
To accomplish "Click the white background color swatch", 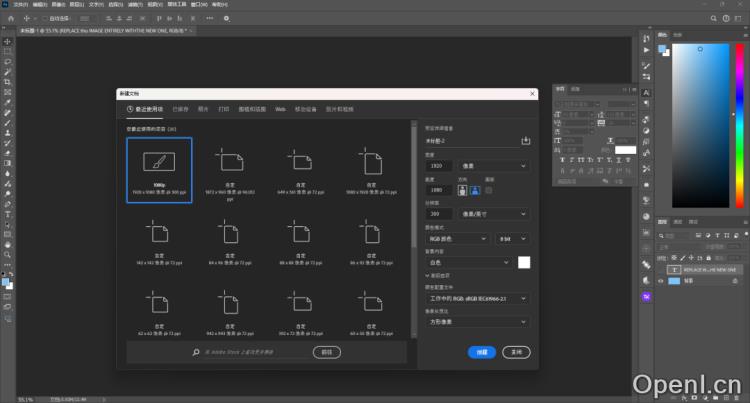I will (524, 262).
